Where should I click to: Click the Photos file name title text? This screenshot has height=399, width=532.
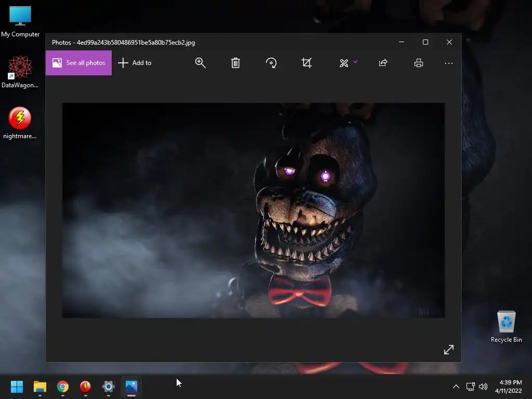pos(123,43)
